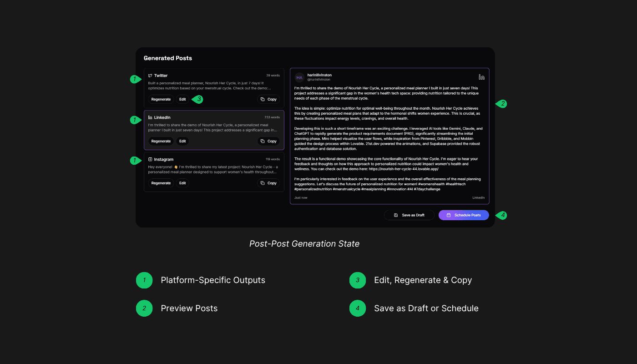The image size is (637, 364).
Task: Click the 'Platform-Specific Outputs' legend label
Action: click(x=213, y=280)
